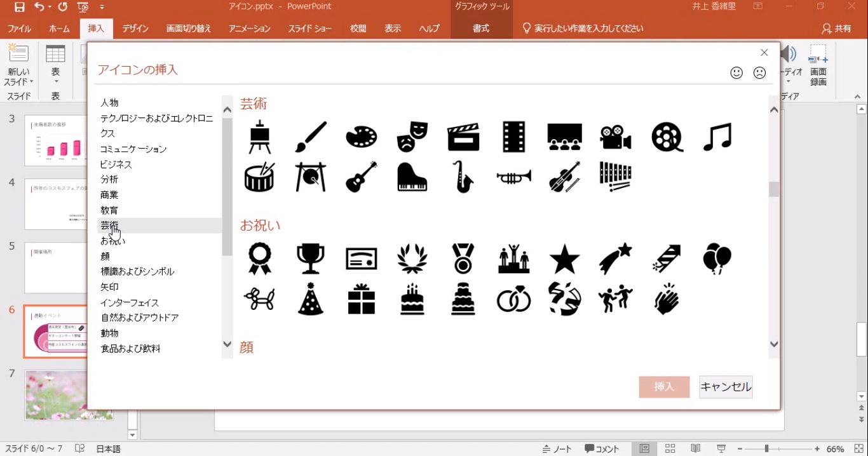This screenshot has width=868, height=456.
Task: Switch to the デザイン tab
Action: (135, 29)
